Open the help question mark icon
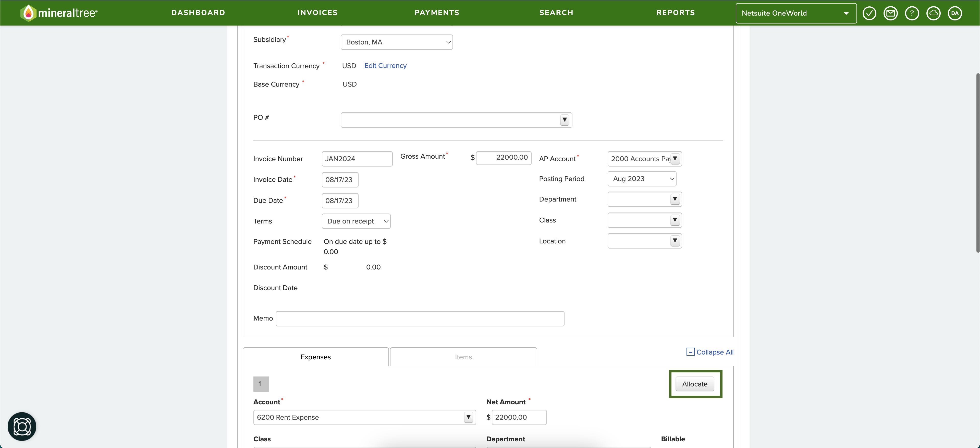 point(912,13)
